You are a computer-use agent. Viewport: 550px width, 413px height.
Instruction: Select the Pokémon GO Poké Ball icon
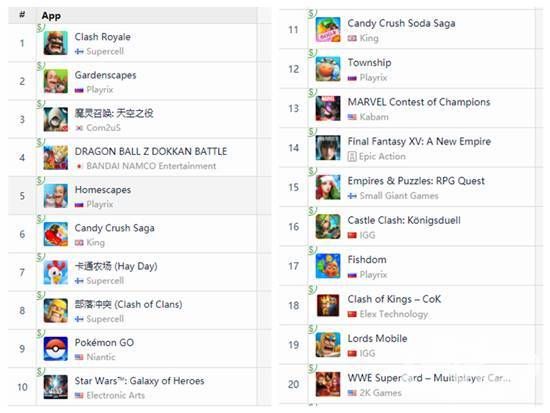pyautogui.click(x=55, y=348)
